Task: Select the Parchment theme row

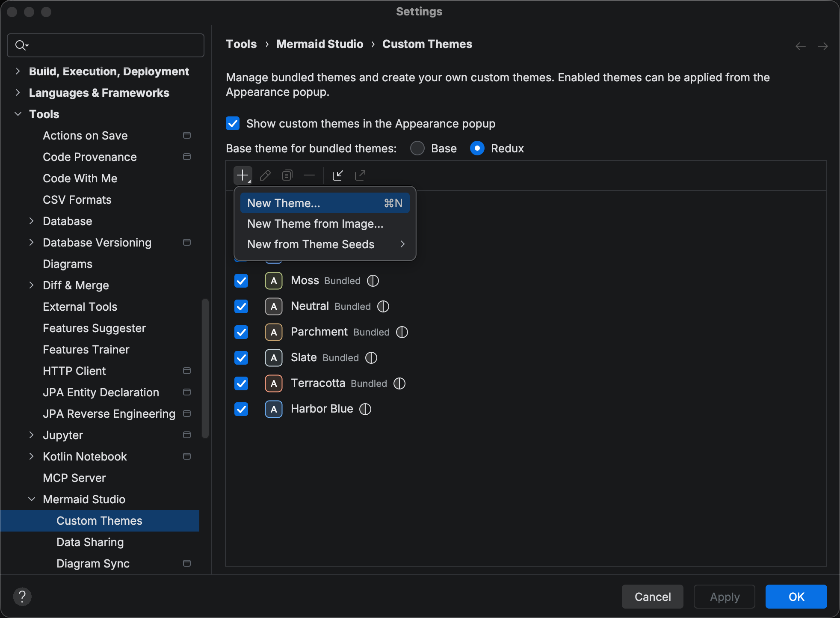Action: click(x=526, y=332)
